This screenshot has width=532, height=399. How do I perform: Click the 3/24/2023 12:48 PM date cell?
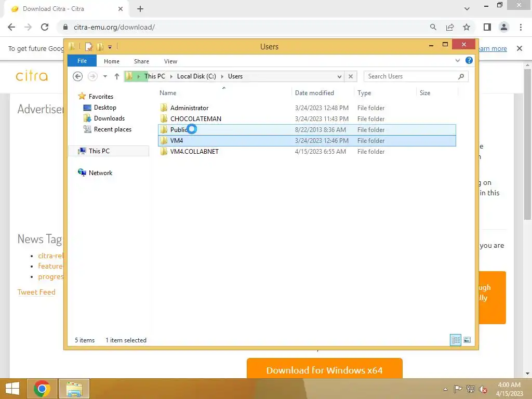point(322,108)
